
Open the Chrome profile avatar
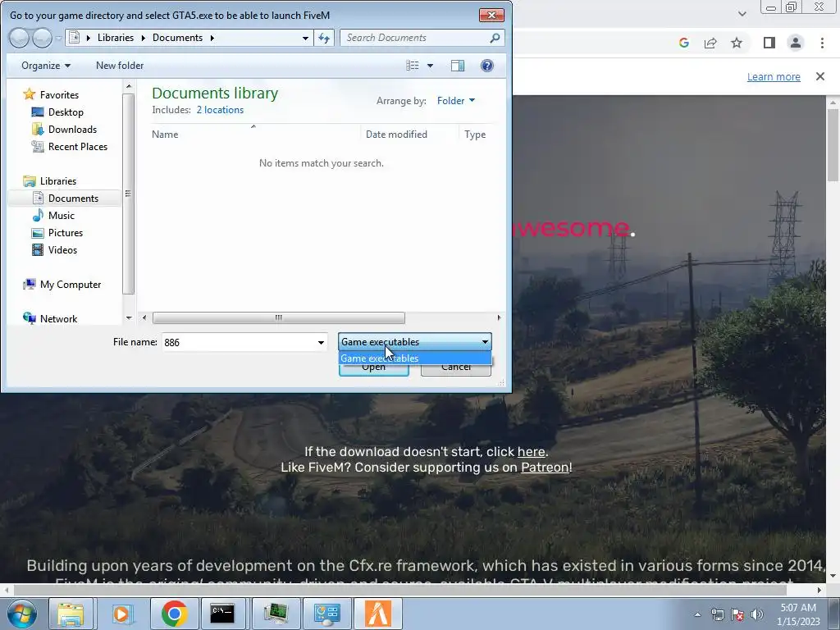[x=796, y=43]
